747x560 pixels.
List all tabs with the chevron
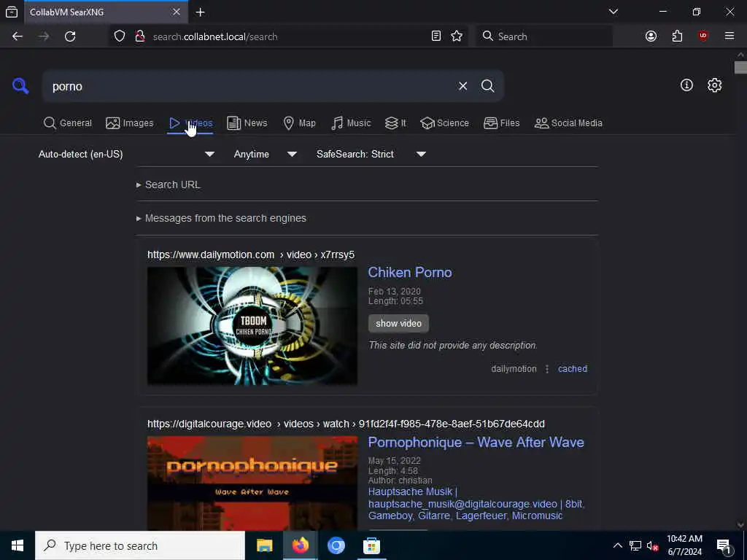tap(614, 12)
